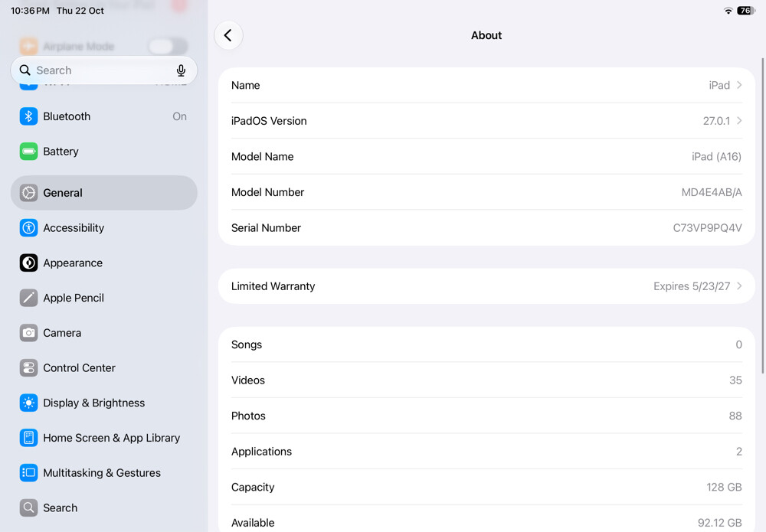766x532 pixels.
Task: Open Bluetooth settings
Action: pos(104,116)
